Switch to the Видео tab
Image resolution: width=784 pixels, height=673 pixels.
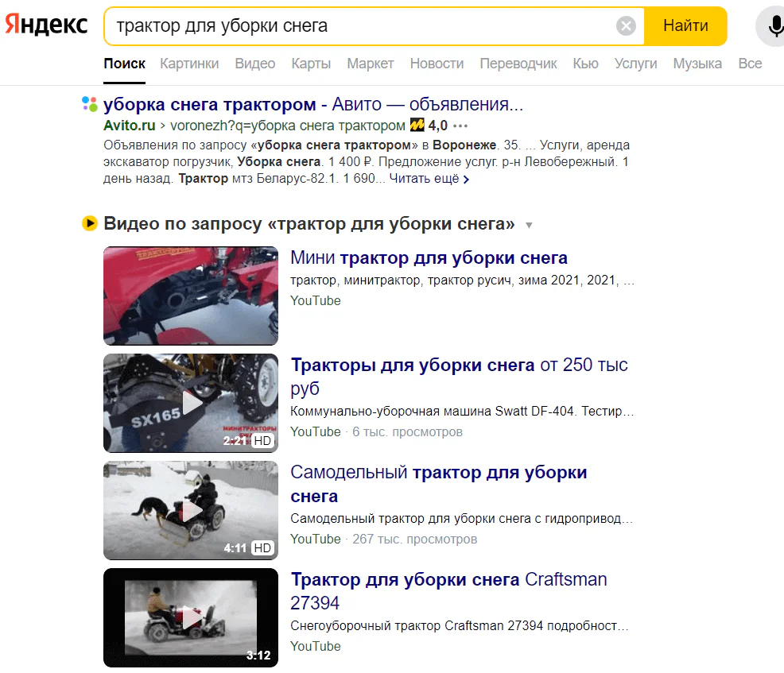tap(255, 64)
